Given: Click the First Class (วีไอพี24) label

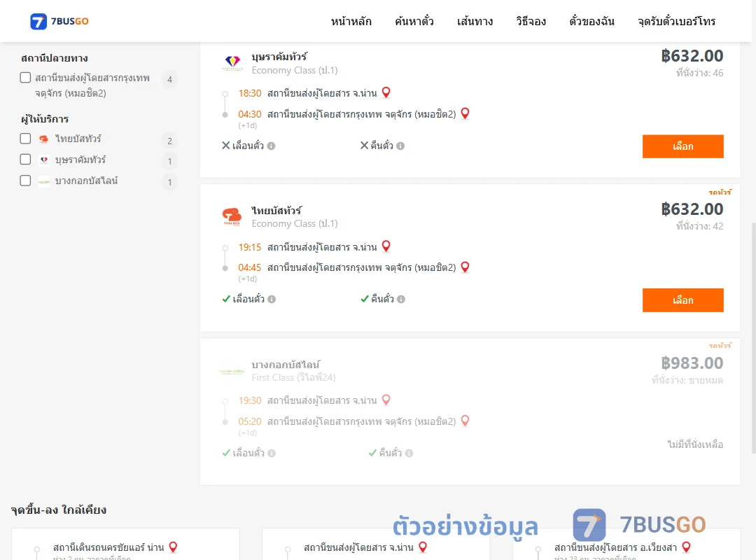Looking at the screenshot, I should point(293,377).
